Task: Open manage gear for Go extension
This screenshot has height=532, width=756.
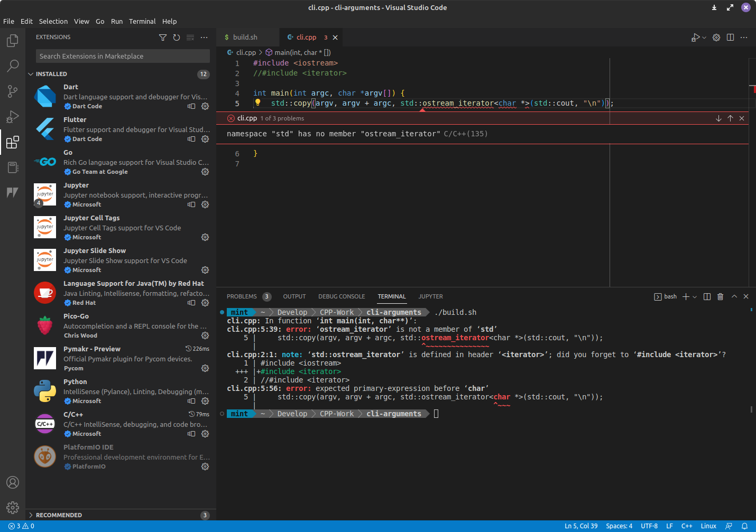Action: click(x=205, y=172)
